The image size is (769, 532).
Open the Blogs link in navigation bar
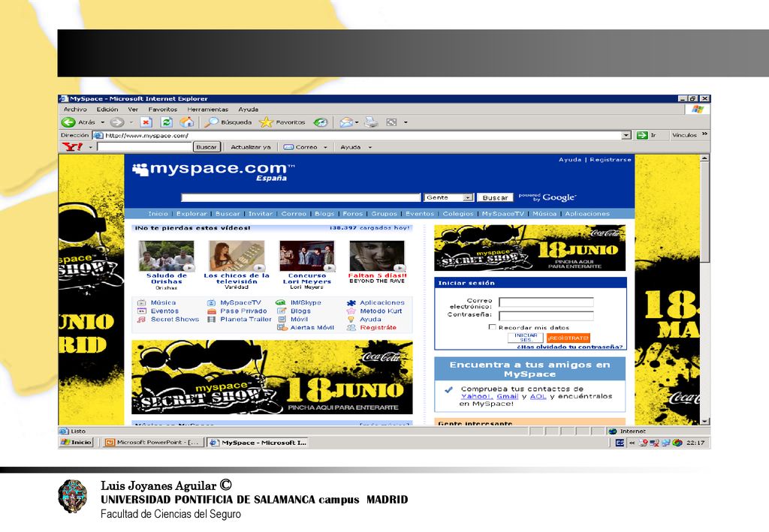pos(324,214)
